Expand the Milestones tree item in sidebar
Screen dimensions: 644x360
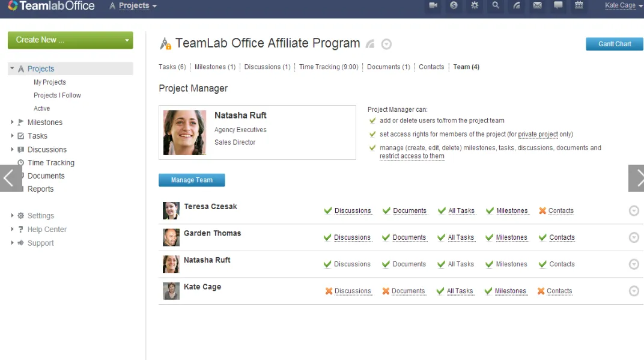(x=12, y=122)
